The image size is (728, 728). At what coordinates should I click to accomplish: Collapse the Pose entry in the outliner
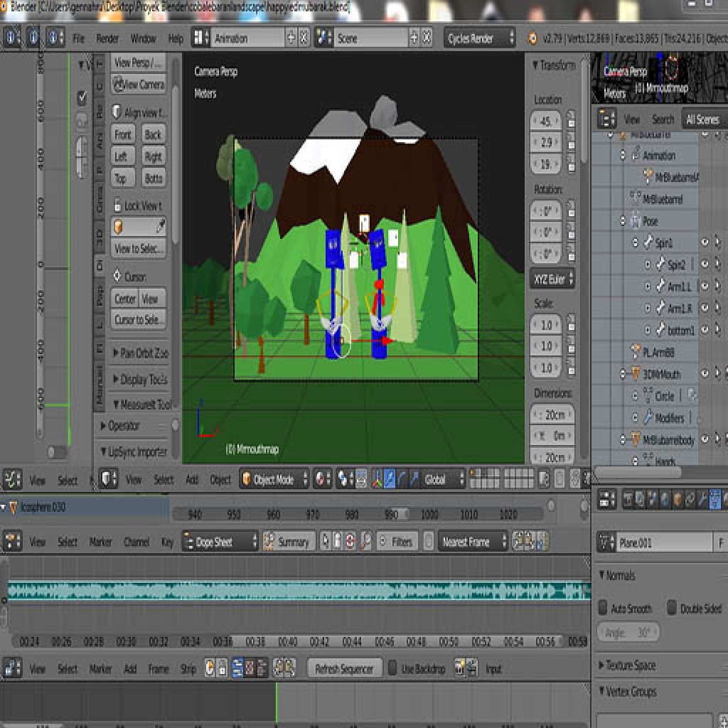(622, 220)
